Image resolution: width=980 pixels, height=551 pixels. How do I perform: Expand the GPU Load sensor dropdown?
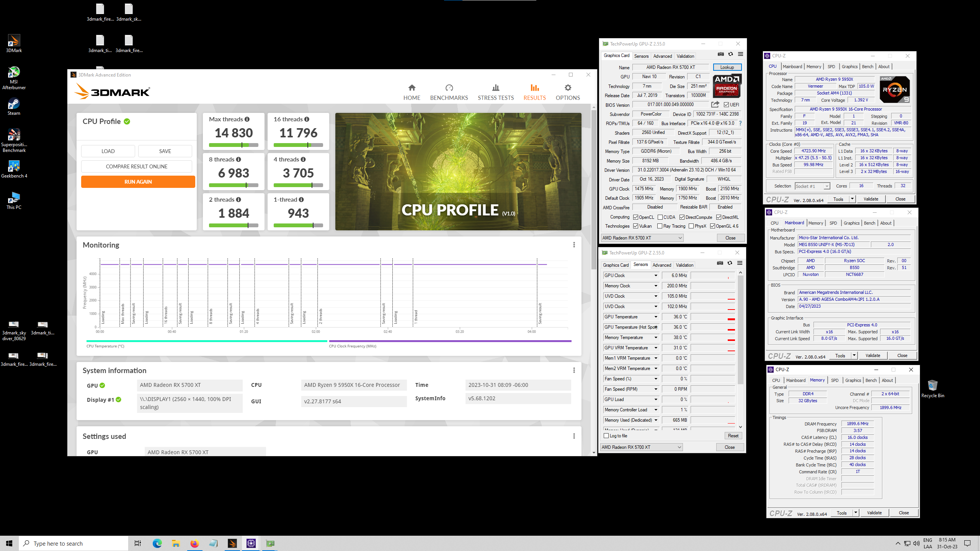655,399
